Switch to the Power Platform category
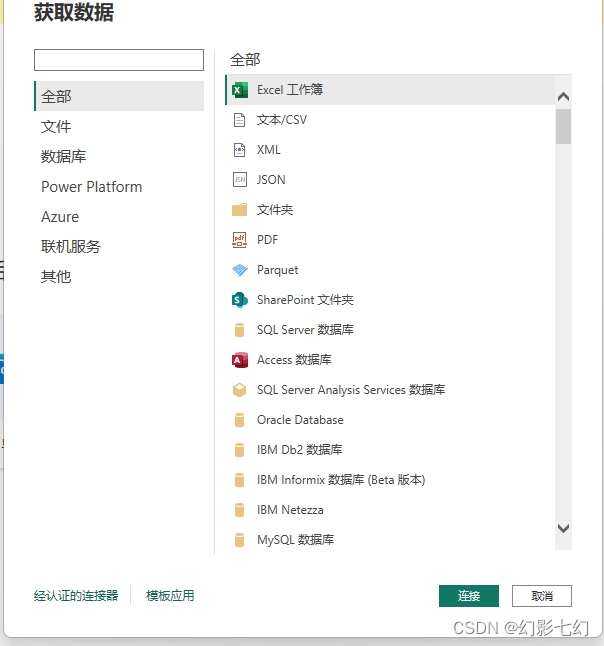This screenshot has width=604, height=646. pos(119,187)
